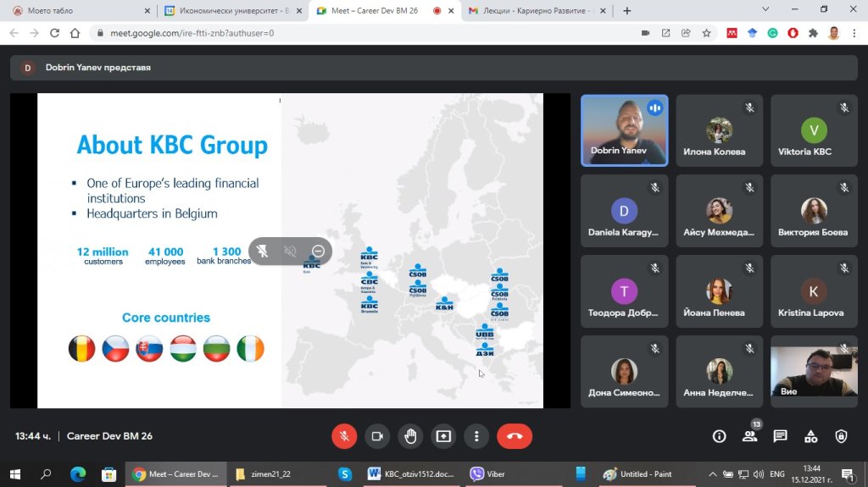This screenshot has height=487, width=868.
Task: Open Windows notification center
Action: pos(848,474)
